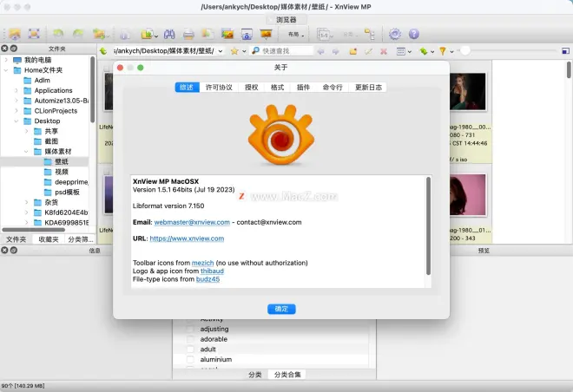Open the 布局 layout dropdown
This screenshot has width=573, height=392.
click(296, 35)
